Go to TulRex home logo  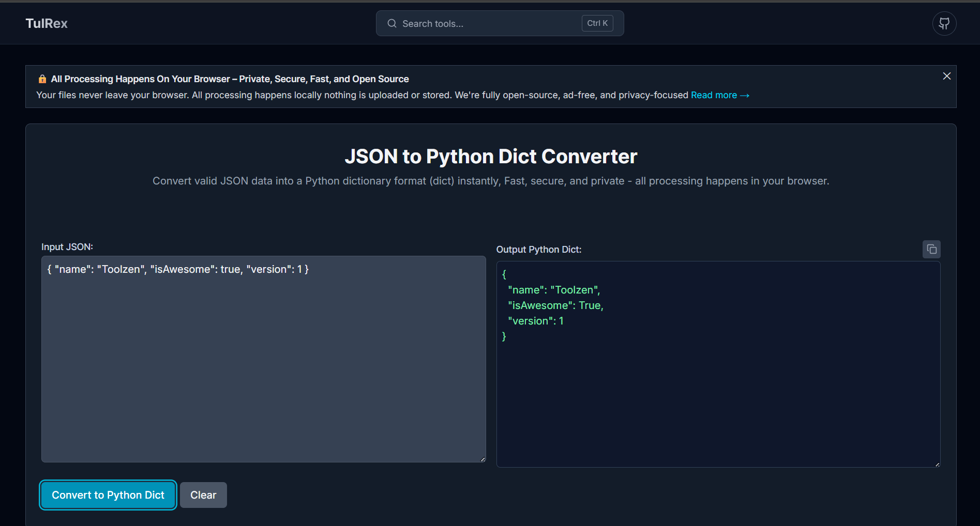click(47, 23)
